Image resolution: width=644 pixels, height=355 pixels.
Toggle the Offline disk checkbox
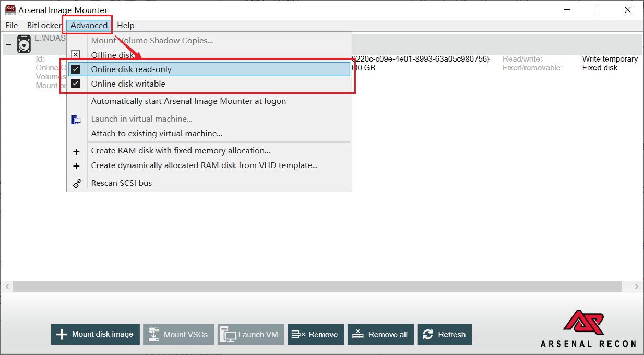coord(76,54)
